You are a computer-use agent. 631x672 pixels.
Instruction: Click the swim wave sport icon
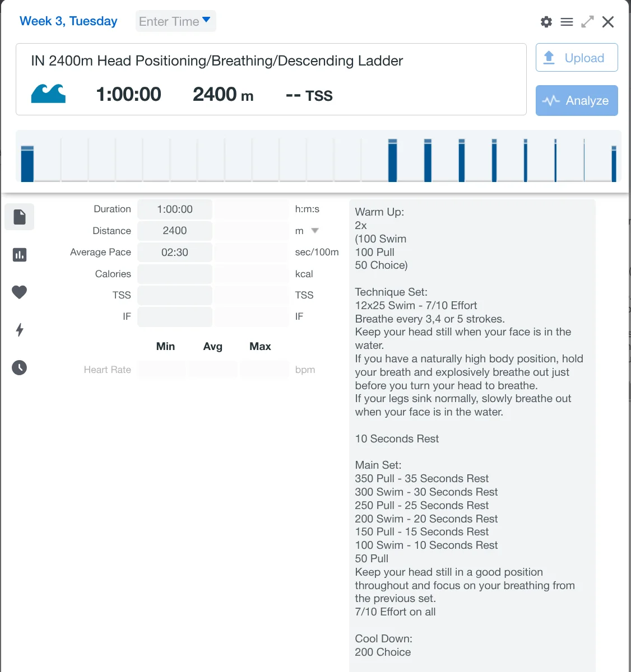coord(48,94)
